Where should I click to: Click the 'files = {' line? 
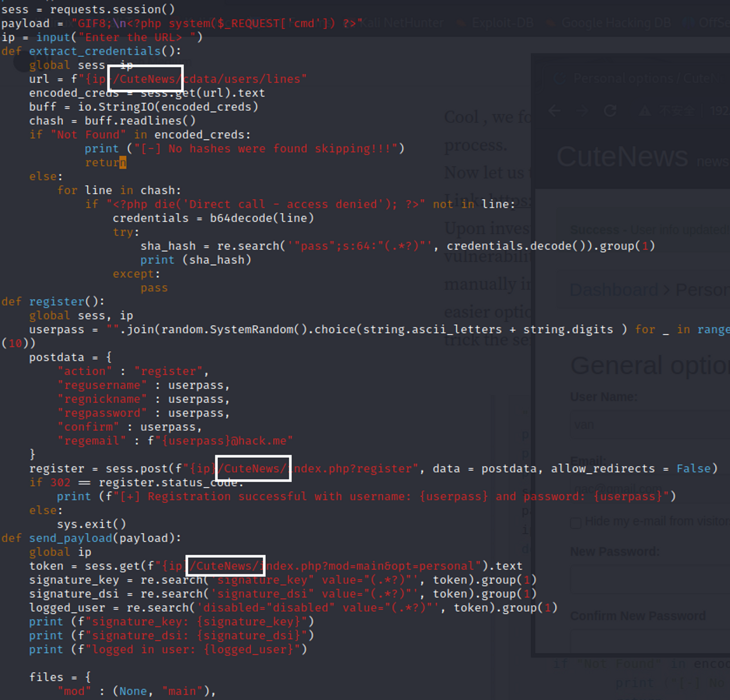[60, 678]
